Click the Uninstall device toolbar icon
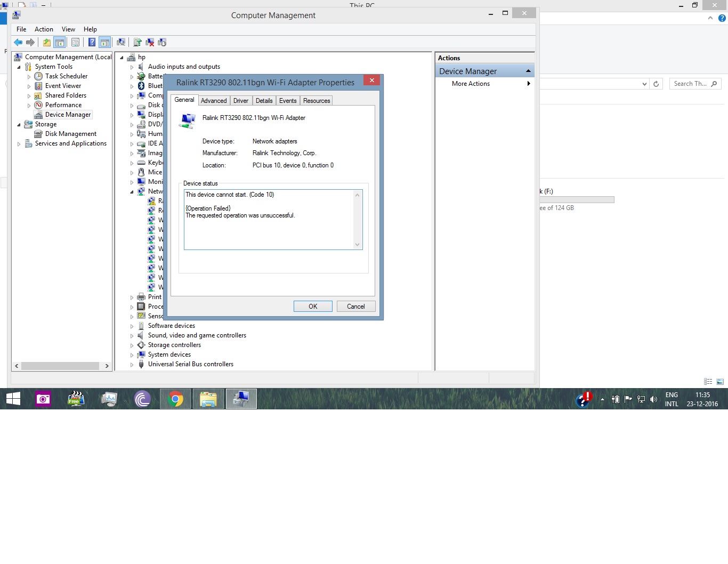This screenshot has height=564, width=728. [x=150, y=43]
